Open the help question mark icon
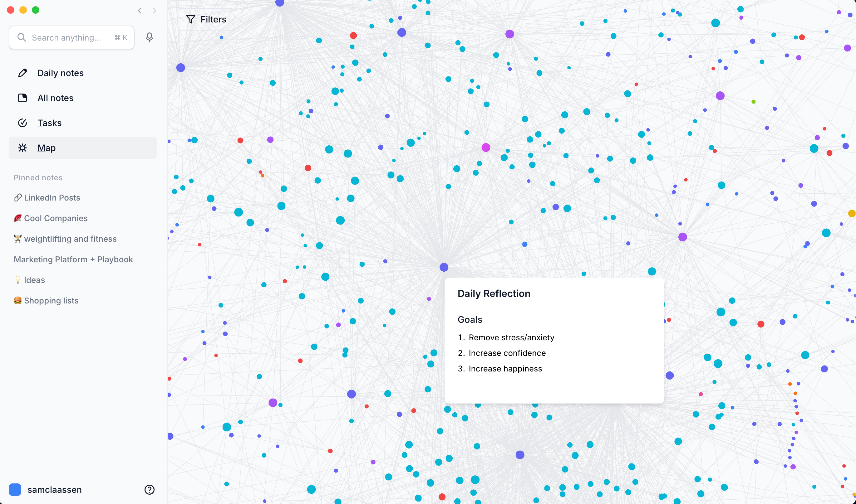Viewport: 856px width, 504px height. click(149, 489)
